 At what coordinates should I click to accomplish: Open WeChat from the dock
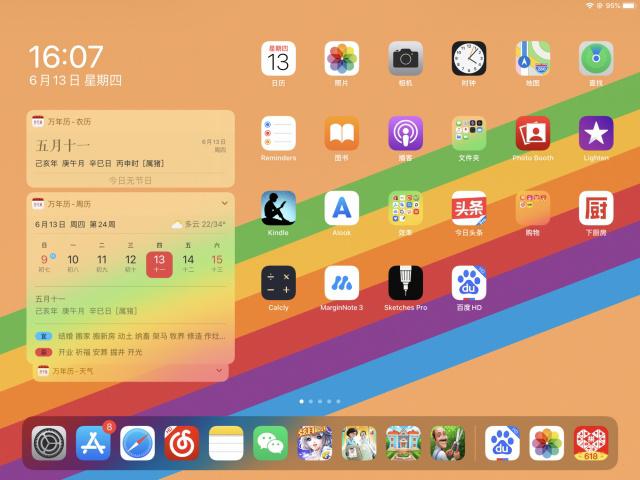(270, 443)
